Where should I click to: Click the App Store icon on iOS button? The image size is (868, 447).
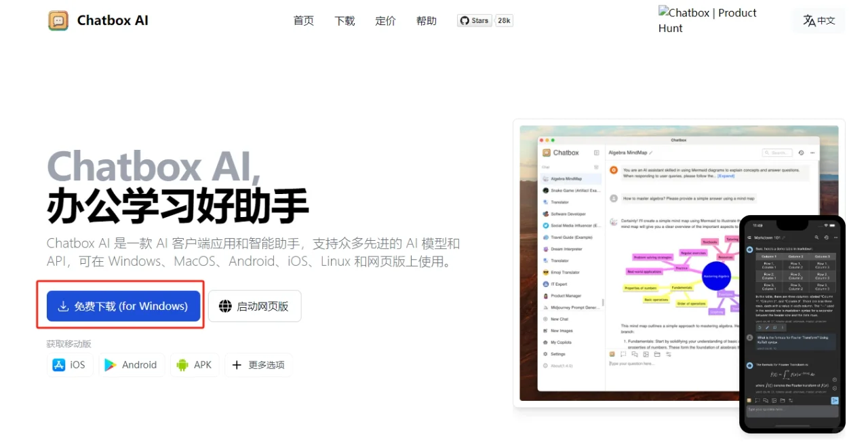58,364
